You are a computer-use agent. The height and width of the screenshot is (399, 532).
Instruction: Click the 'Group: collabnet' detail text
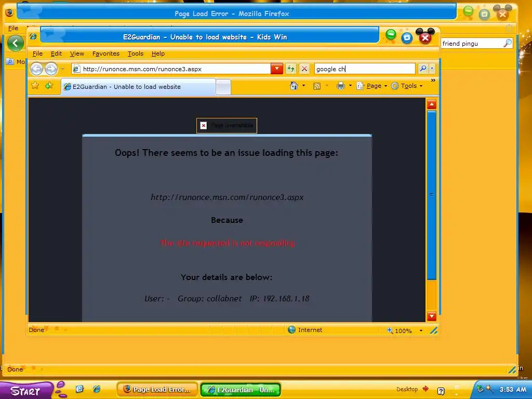(210, 299)
